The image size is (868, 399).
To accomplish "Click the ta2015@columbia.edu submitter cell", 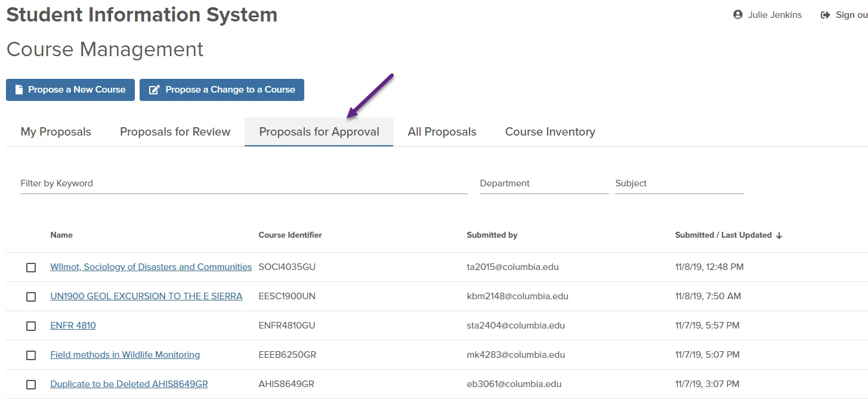I will click(x=513, y=267).
